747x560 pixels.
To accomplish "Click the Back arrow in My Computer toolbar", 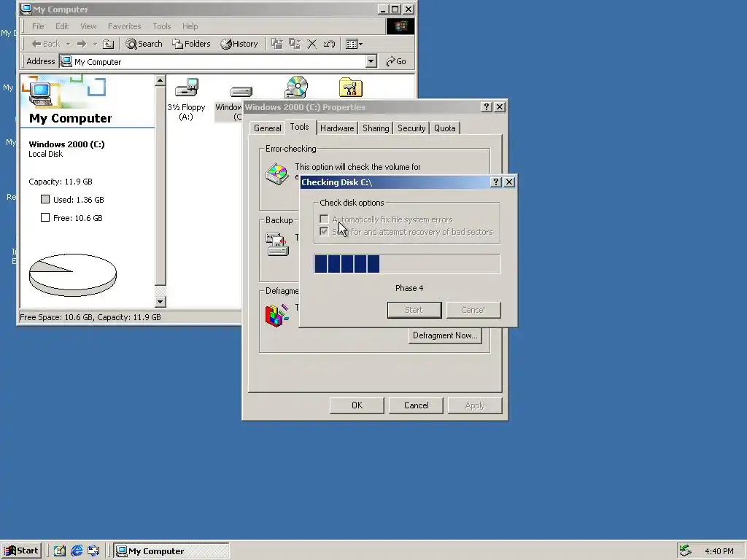I will click(45, 44).
